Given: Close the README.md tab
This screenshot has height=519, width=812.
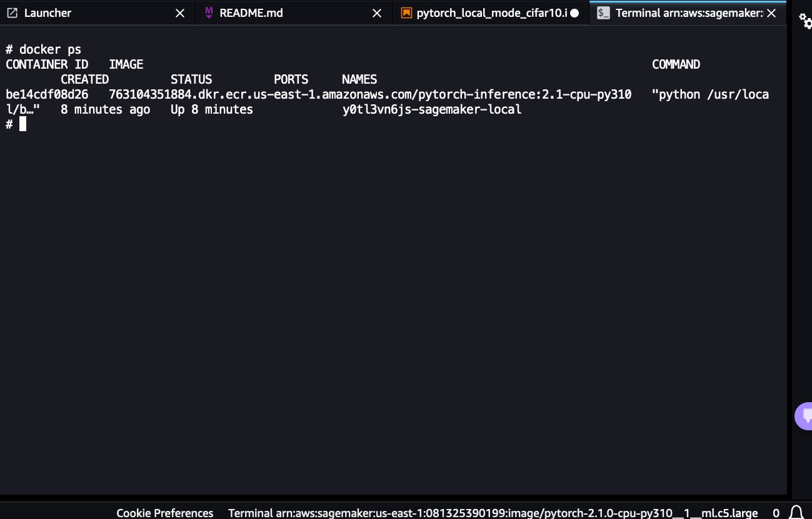Looking at the screenshot, I should 377,13.
